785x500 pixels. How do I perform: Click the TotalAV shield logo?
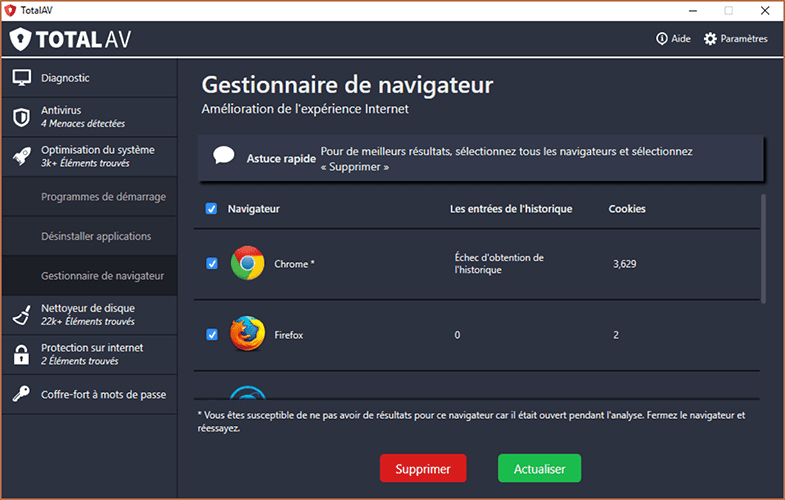click(21, 39)
